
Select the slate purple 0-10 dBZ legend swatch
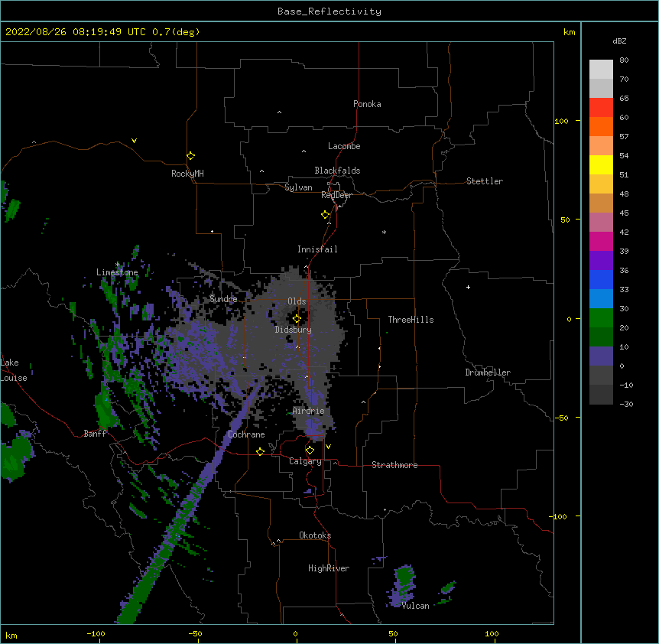tap(601, 356)
